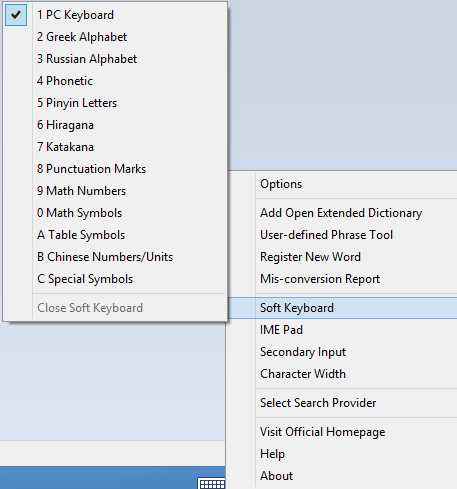Select 4 Phonetic keyboard layout
The width and height of the screenshot is (457, 489).
click(x=115, y=81)
